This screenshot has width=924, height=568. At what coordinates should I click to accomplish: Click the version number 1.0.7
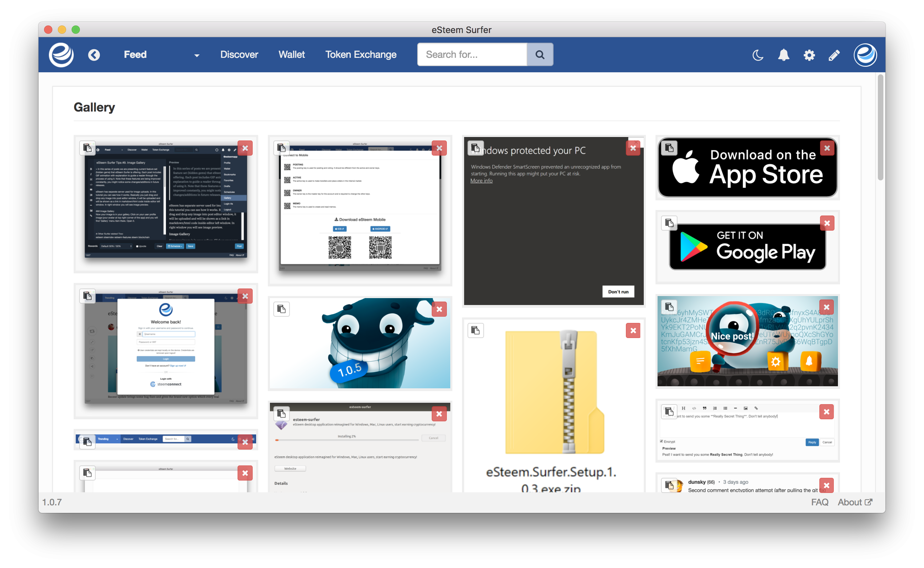[52, 502]
